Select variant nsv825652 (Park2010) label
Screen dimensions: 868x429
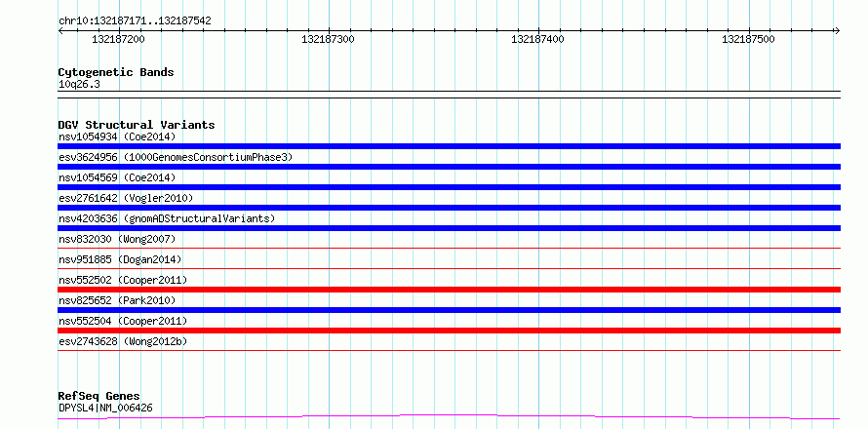point(117,300)
